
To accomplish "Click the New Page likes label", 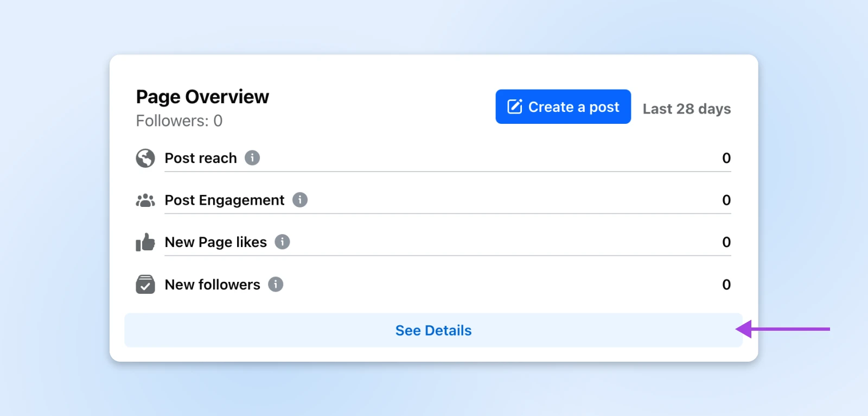I will tap(216, 242).
